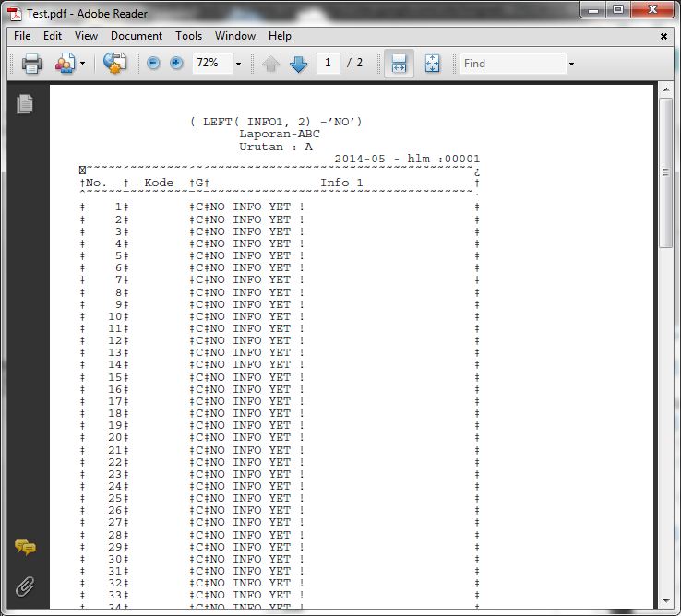Click the 72% zoom value field
This screenshot has width=681, height=616.
click(213, 64)
